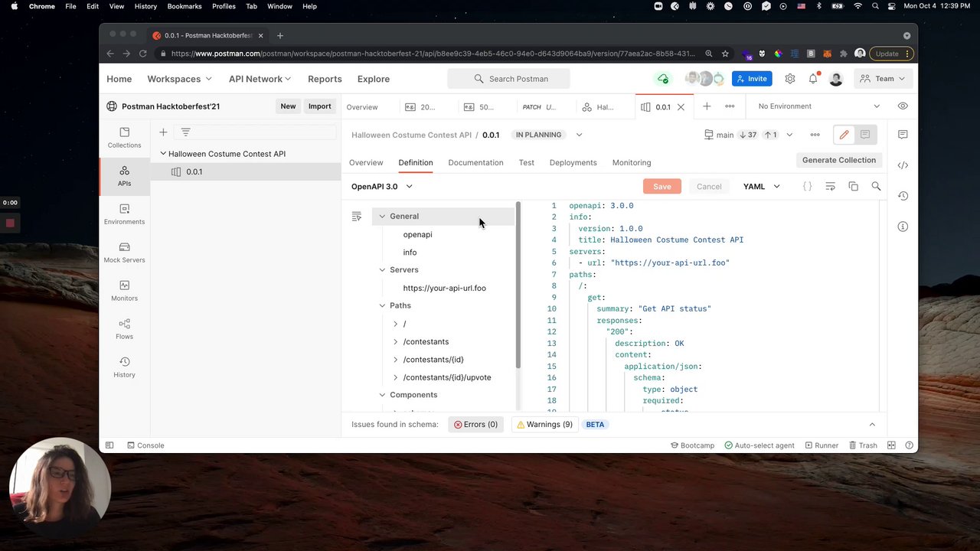
Task: Open the tab options ellipsis menu
Action: tap(730, 106)
